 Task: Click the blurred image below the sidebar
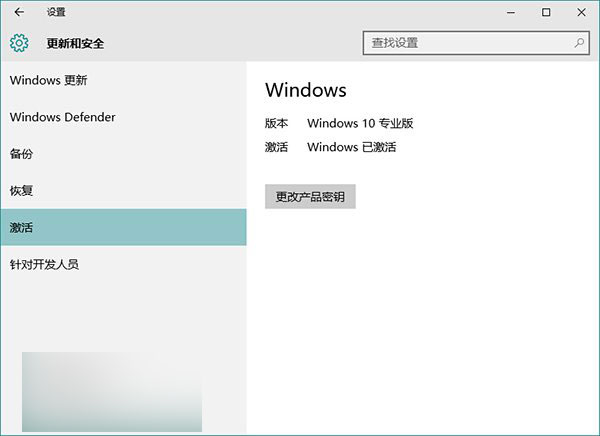111,391
